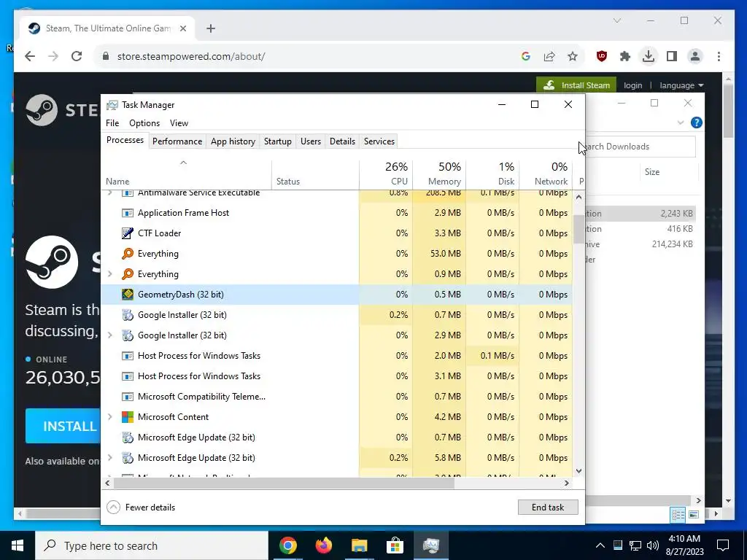Switch to the Performance tab
The height and width of the screenshot is (560, 747).
click(177, 141)
